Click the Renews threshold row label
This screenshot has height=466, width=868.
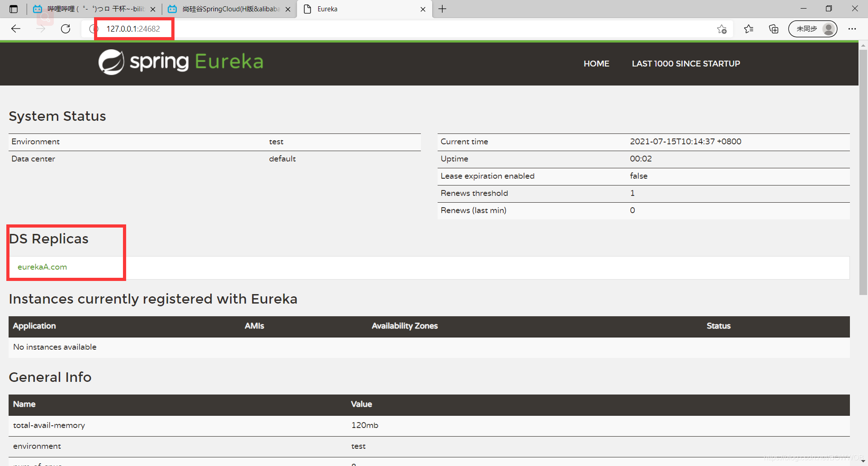[x=474, y=193]
